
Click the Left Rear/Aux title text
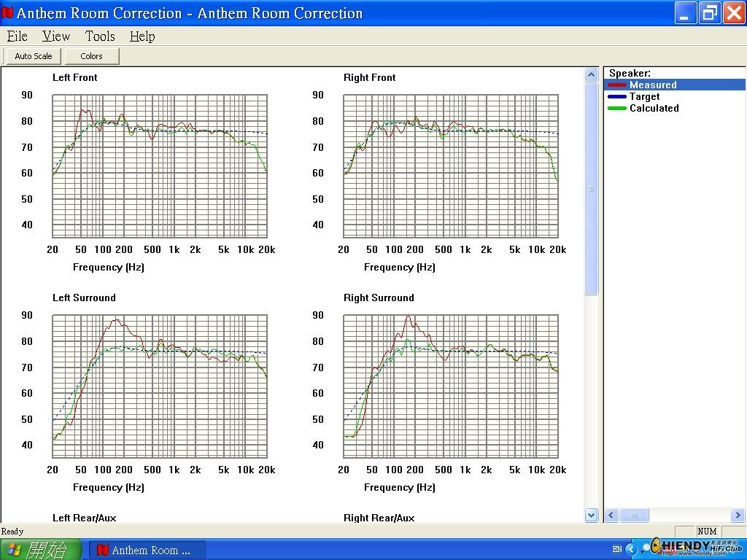click(x=85, y=518)
